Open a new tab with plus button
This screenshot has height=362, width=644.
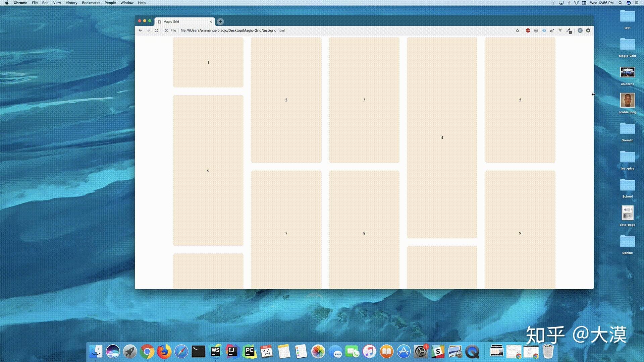(x=220, y=21)
